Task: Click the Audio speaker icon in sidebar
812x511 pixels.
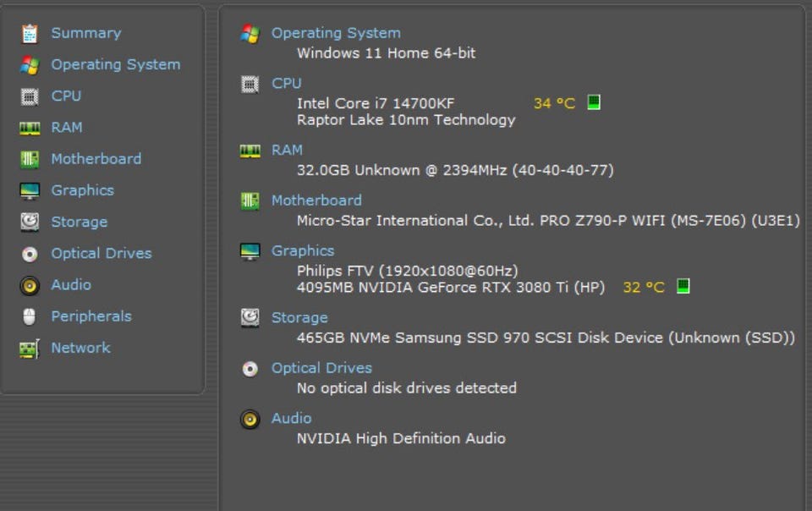Action: click(30, 285)
